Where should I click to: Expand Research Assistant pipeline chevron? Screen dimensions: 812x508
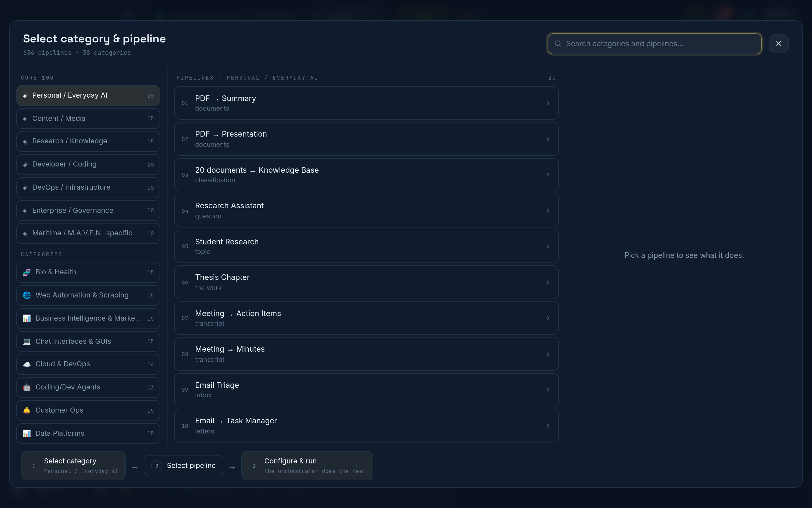tap(548, 211)
